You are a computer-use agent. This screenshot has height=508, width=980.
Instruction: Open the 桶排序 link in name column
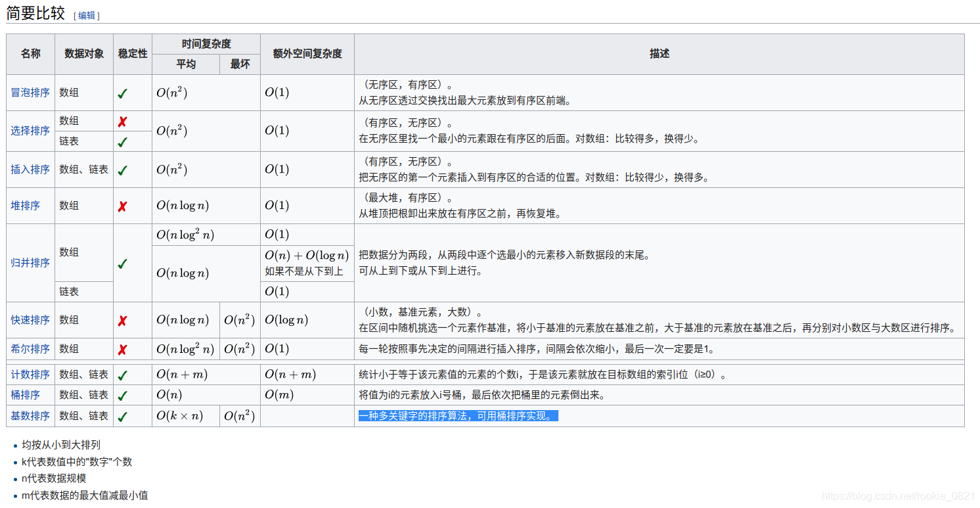pyautogui.click(x=25, y=395)
